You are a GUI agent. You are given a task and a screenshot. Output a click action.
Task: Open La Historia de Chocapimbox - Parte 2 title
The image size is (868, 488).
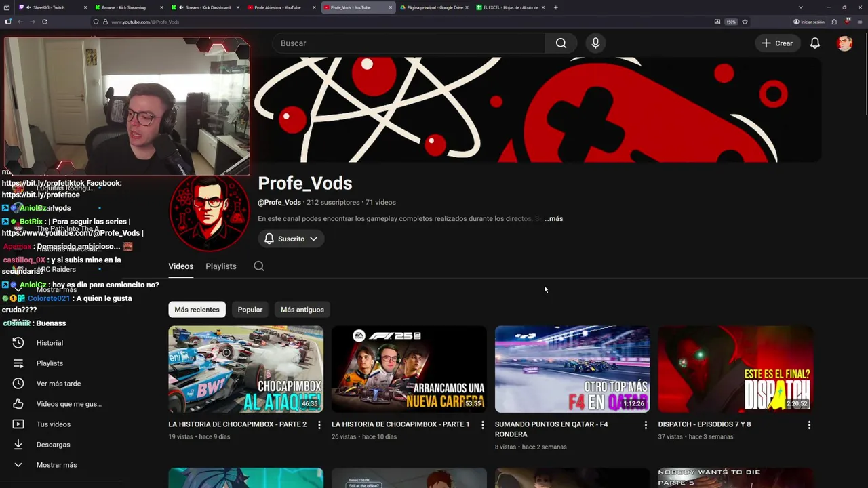pyautogui.click(x=237, y=424)
